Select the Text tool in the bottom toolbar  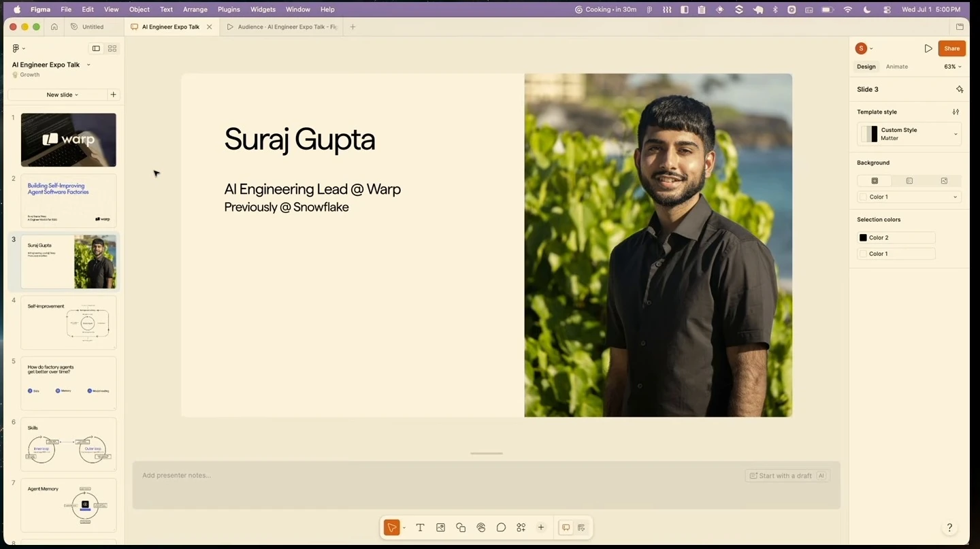click(420, 528)
